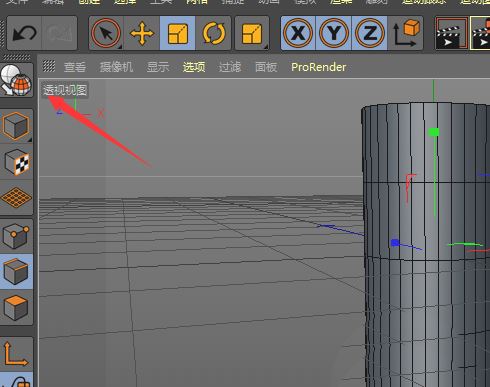Open the ProRender menu
The image size is (490, 387).
pyautogui.click(x=319, y=67)
